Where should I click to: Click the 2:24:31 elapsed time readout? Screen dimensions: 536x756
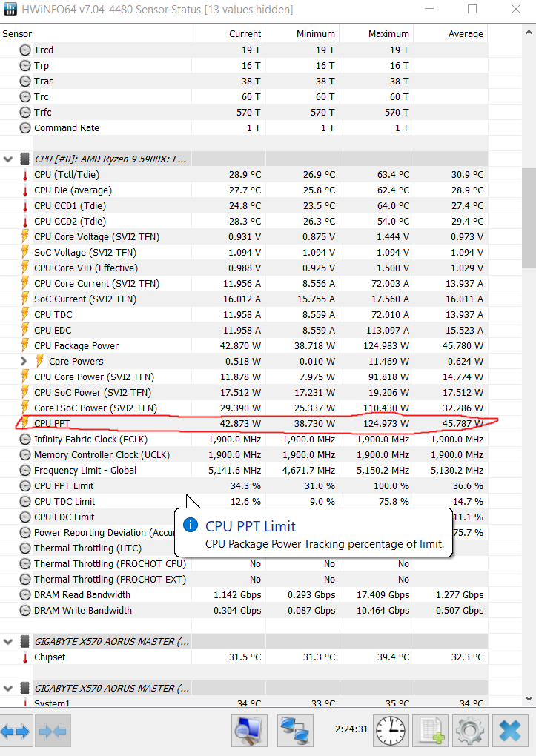(351, 729)
